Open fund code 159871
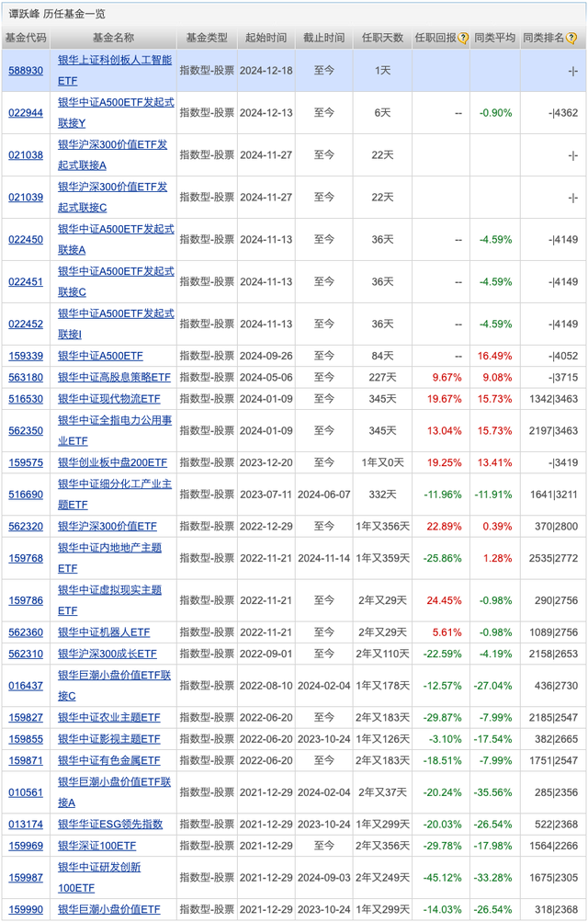 tap(26, 760)
